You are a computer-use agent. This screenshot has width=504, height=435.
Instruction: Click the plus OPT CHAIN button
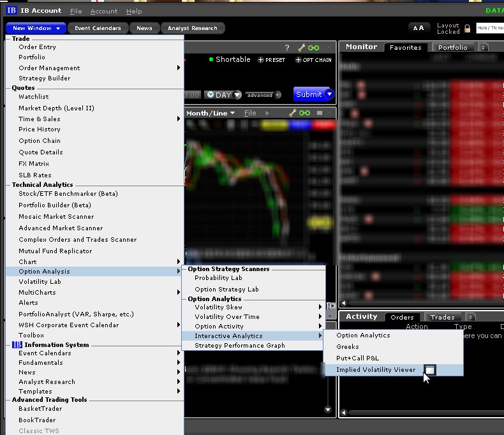click(313, 60)
